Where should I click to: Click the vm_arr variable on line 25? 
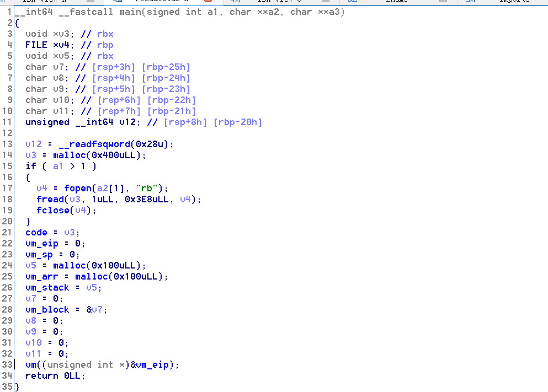click(x=42, y=276)
